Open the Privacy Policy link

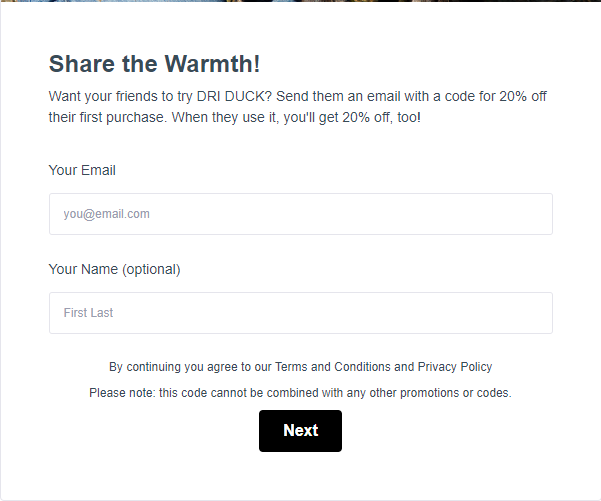(x=455, y=367)
